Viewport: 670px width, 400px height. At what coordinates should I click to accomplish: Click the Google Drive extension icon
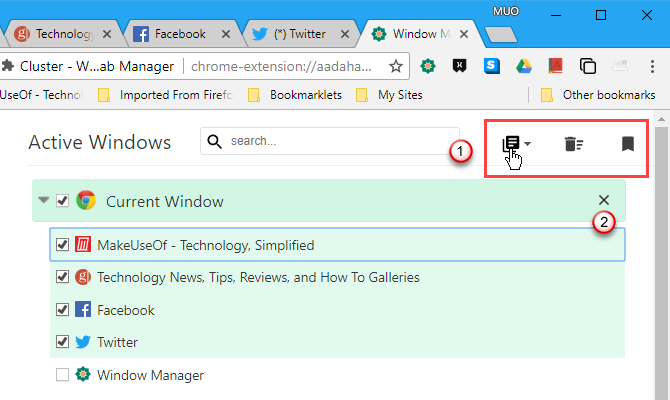coord(523,67)
